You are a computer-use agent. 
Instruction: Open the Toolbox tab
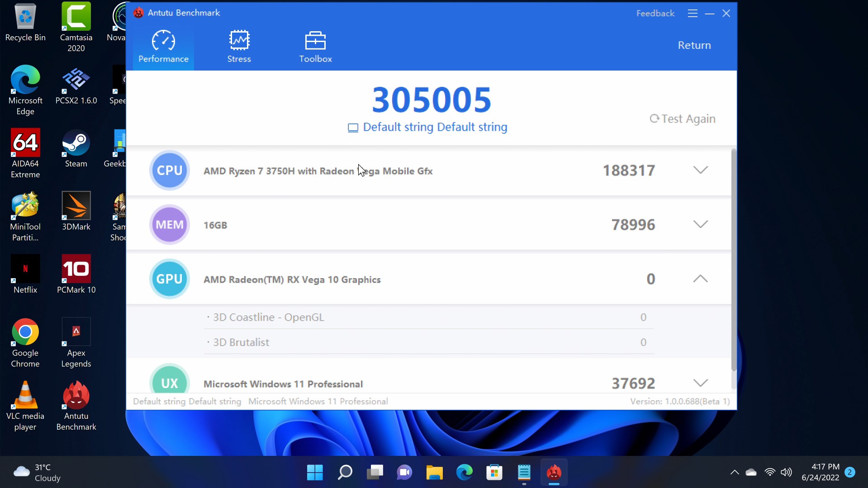pyautogui.click(x=315, y=47)
